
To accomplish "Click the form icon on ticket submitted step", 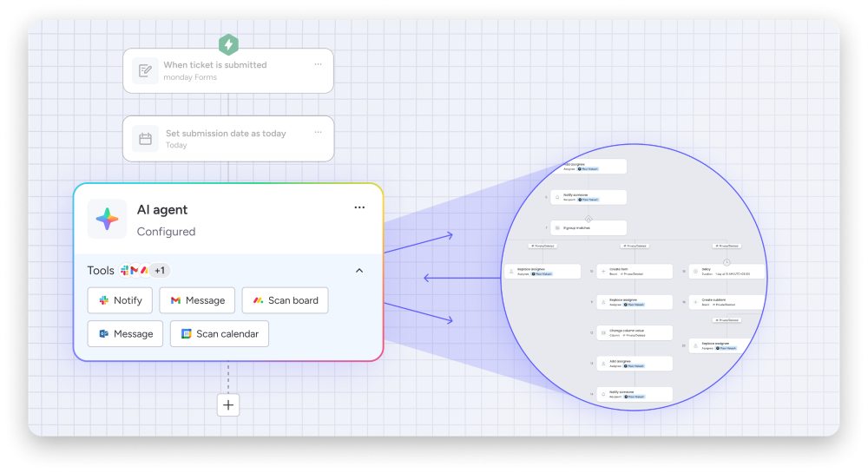I will coord(145,71).
